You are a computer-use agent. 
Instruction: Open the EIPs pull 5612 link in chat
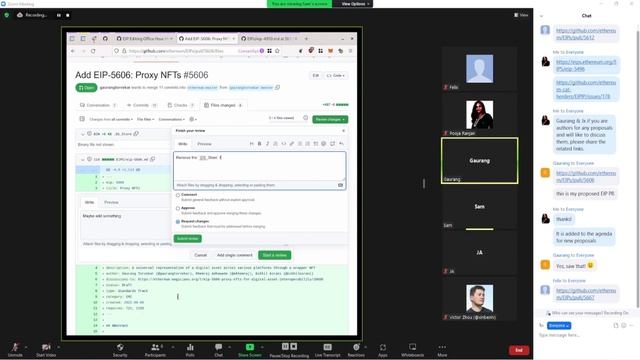click(586, 34)
